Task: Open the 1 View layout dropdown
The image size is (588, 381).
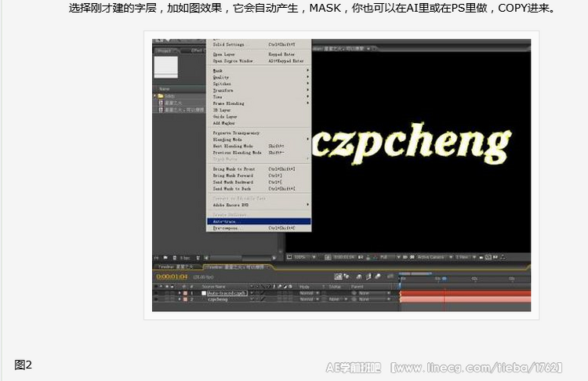Action: [x=466, y=257]
